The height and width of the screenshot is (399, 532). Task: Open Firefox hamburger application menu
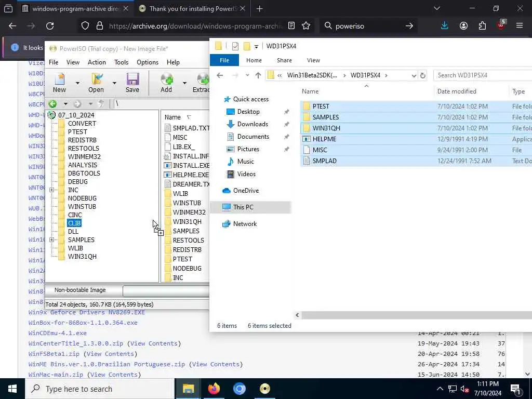coord(520,26)
